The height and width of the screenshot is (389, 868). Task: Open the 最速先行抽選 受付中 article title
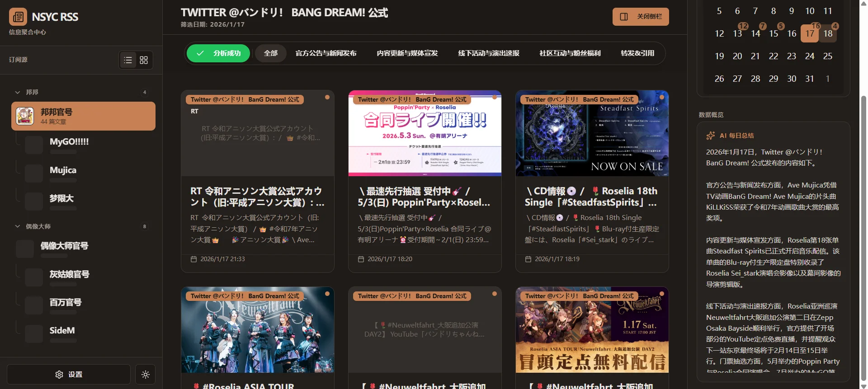coord(425,197)
